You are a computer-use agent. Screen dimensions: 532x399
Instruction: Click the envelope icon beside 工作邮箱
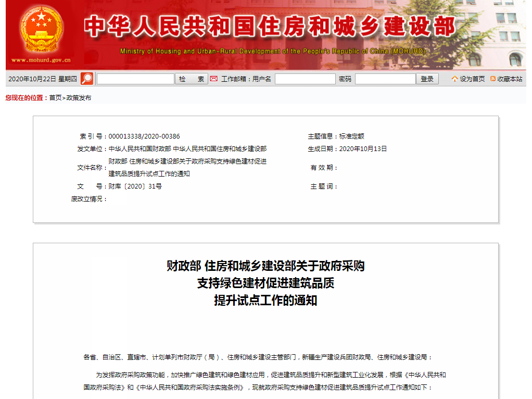point(214,79)
